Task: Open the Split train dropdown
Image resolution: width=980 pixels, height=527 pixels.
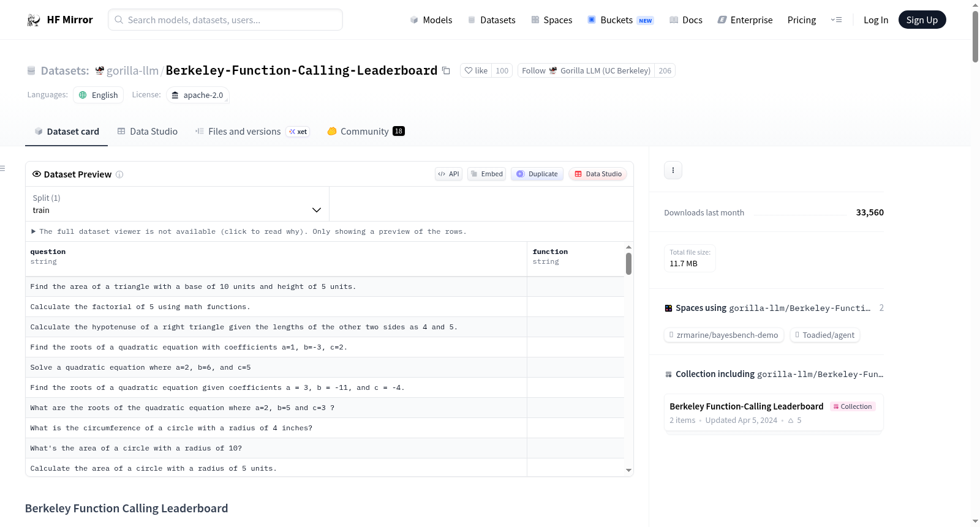Action: (178, 204)
